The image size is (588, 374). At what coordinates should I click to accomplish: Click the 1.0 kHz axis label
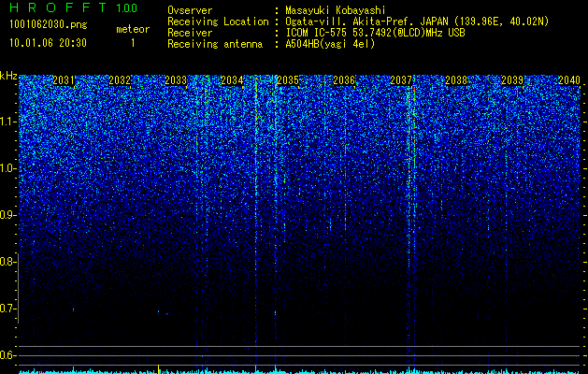point(8,168)
